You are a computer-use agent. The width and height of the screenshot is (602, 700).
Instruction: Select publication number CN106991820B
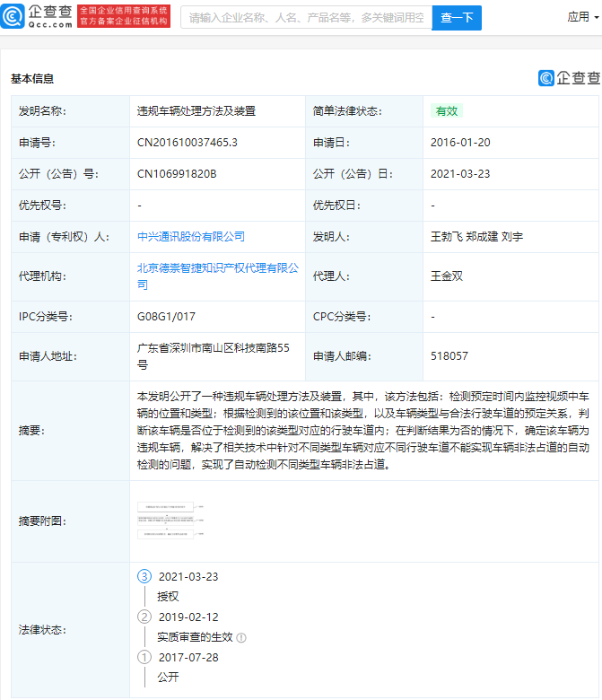pos(177,174)
